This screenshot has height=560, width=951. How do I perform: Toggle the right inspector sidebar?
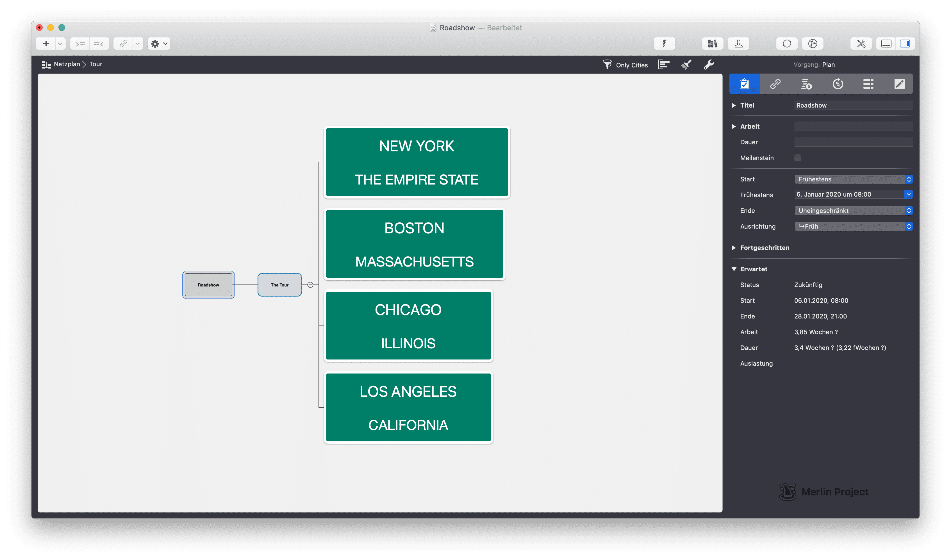click(905, 44)
